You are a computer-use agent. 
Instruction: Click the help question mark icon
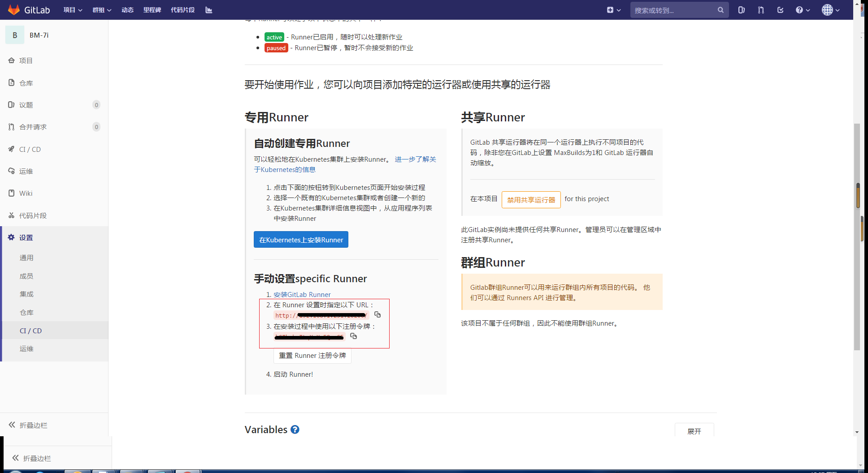point(800,9)
